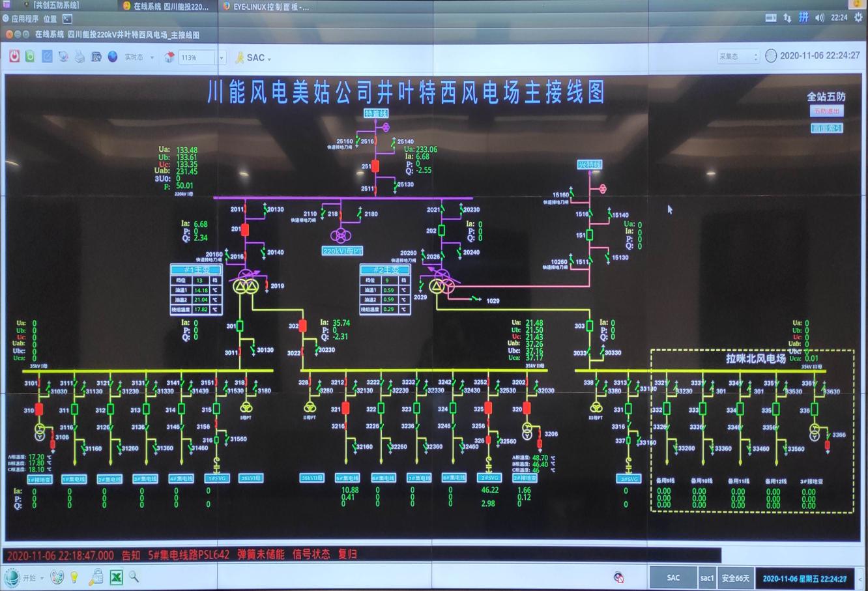Open the Excel icon in bottom bar
The height and width of the screenshot is (591, 868).
pyautogui.click(x=116, y=577)
